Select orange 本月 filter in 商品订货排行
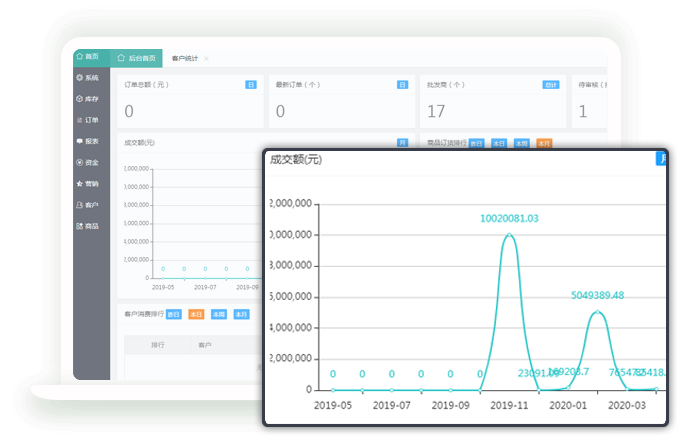The image size is (683, 440). click(544, 143)
